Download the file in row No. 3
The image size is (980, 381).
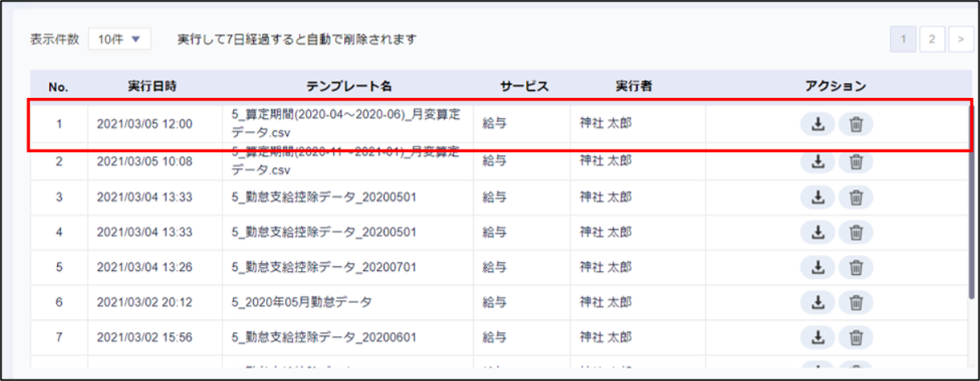tap(818, 197)
